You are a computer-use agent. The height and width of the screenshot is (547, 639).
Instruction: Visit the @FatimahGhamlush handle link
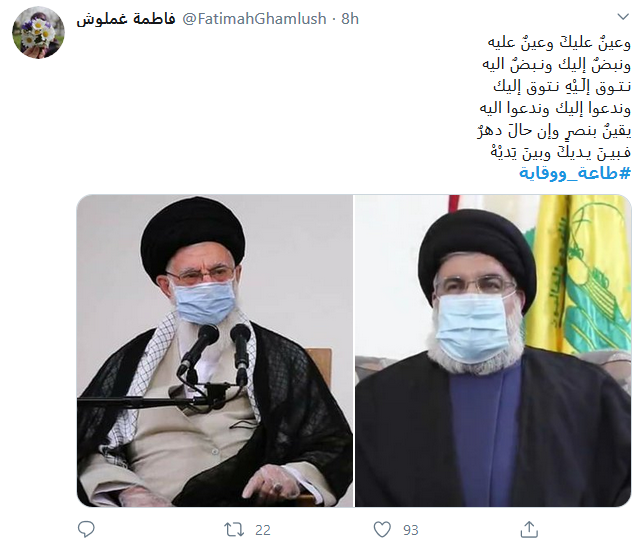[254, 19]
